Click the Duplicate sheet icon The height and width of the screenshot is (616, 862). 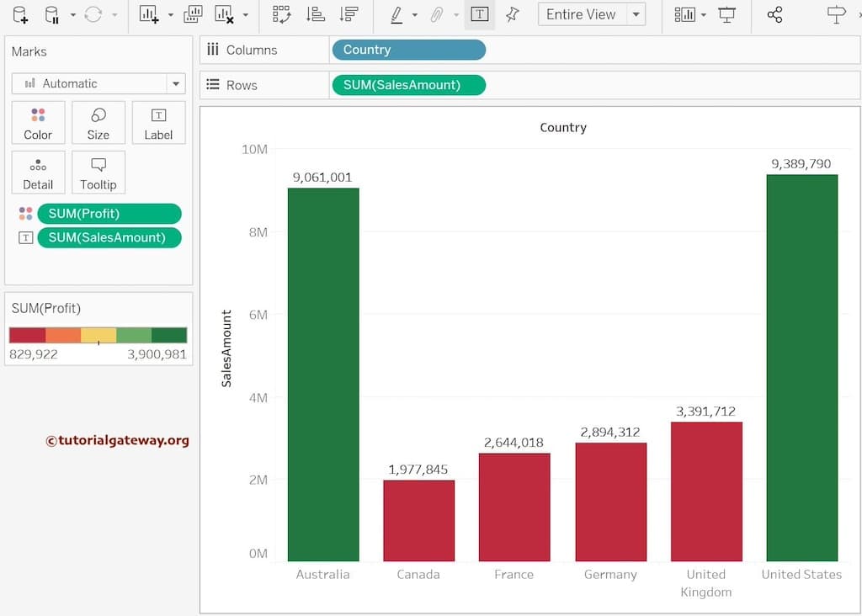tap(194, 14)
